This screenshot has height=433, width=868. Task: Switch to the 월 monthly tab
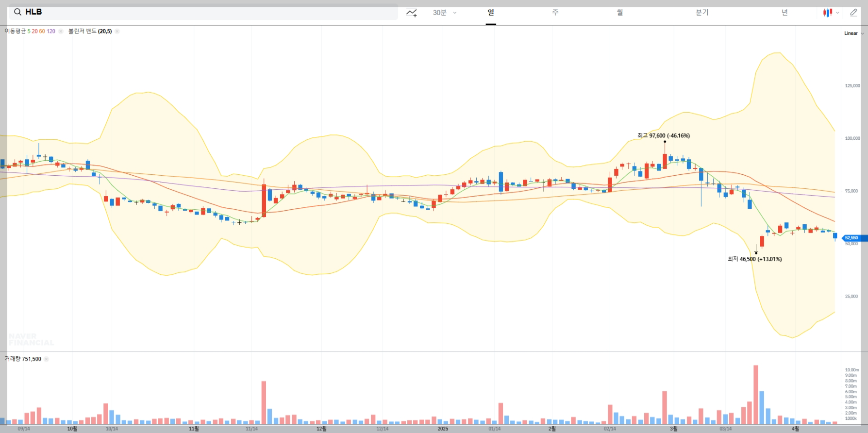(x=620, y=13)
